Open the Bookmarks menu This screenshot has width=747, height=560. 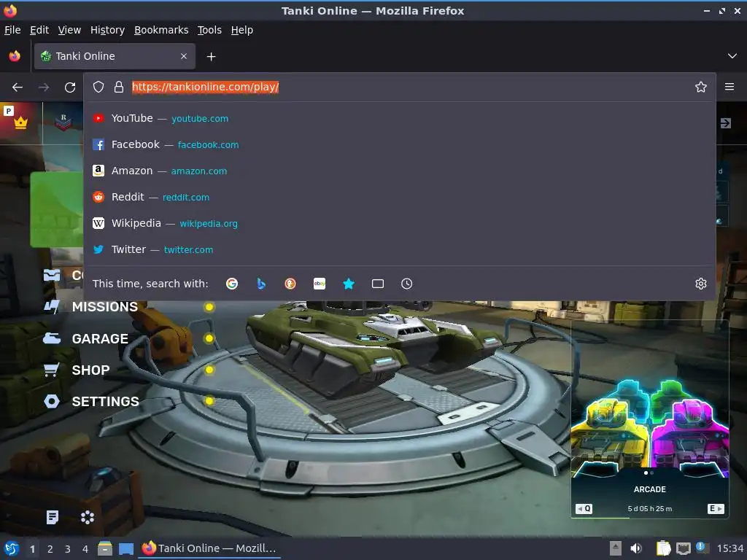pos(161,30)
